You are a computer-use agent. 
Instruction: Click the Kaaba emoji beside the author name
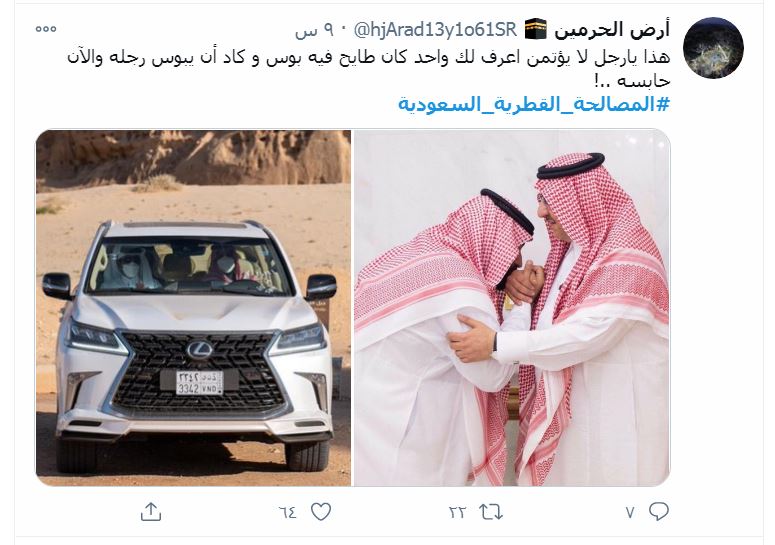[535, 30]
